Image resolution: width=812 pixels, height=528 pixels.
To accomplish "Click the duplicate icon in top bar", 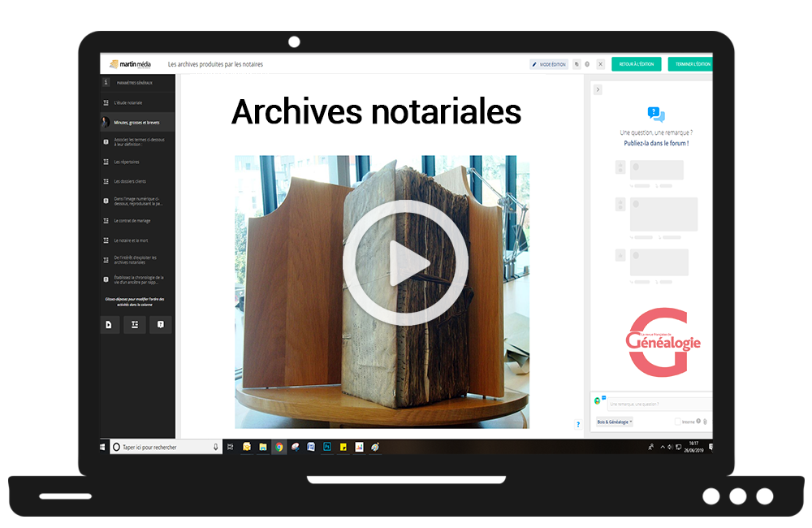I will (x=577, y=64).
